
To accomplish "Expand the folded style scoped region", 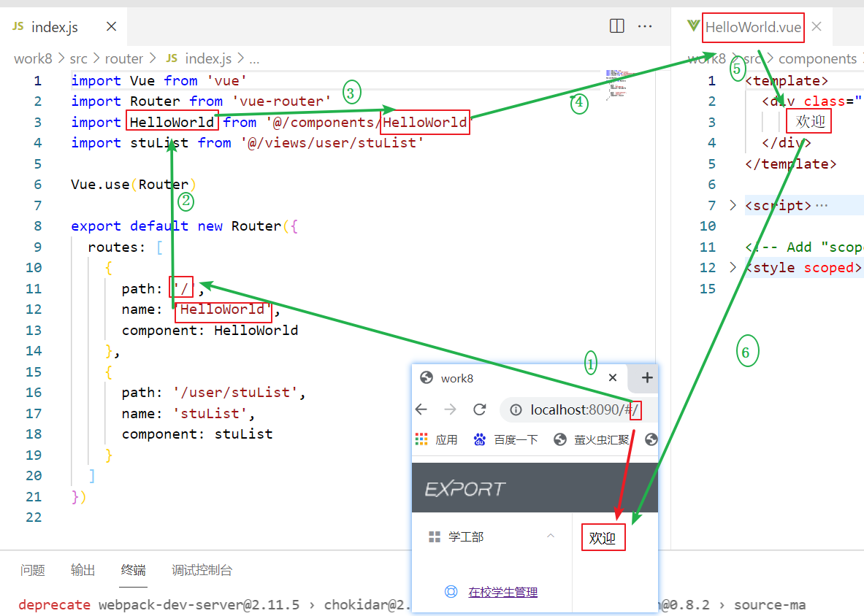I will [732, 267].
